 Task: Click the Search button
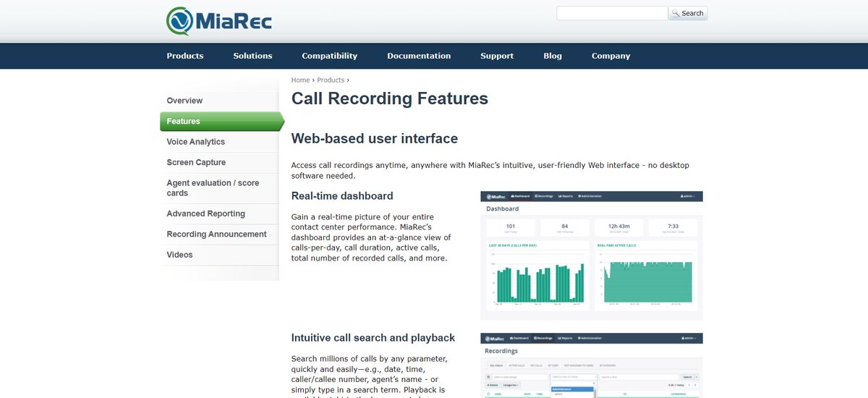688,13
